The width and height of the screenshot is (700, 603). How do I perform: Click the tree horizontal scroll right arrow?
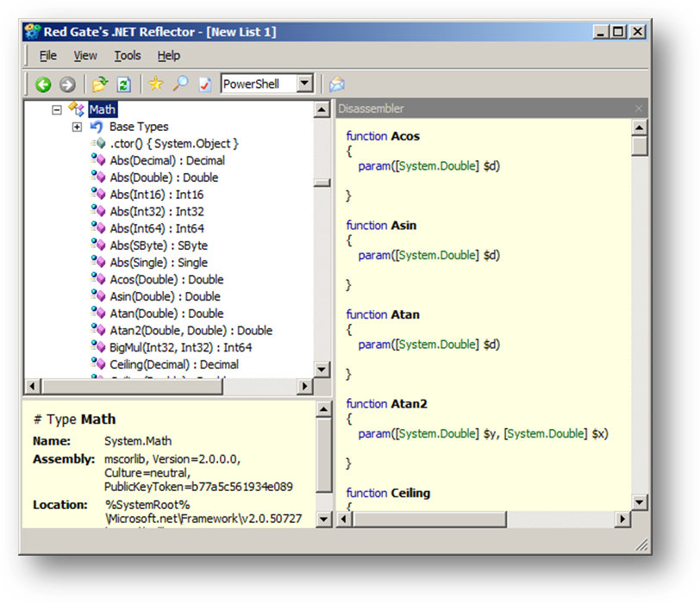(305, 386)
